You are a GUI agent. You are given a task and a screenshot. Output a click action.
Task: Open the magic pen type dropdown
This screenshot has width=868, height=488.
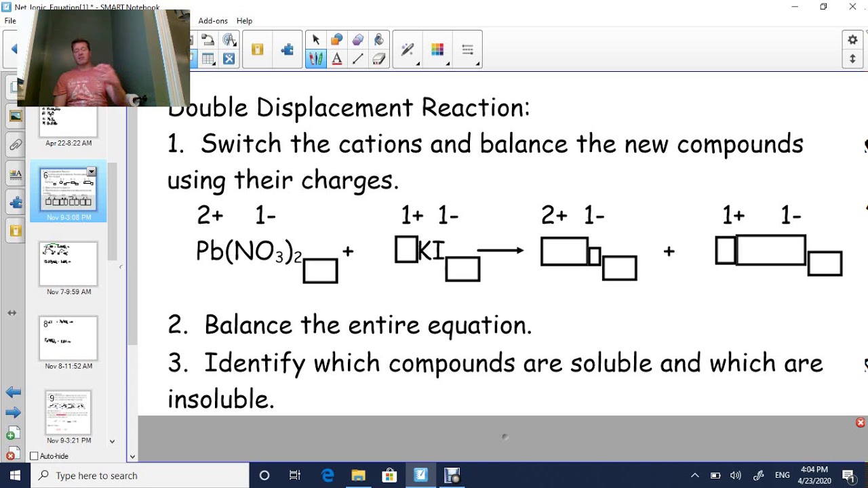(x=418, y=64)
